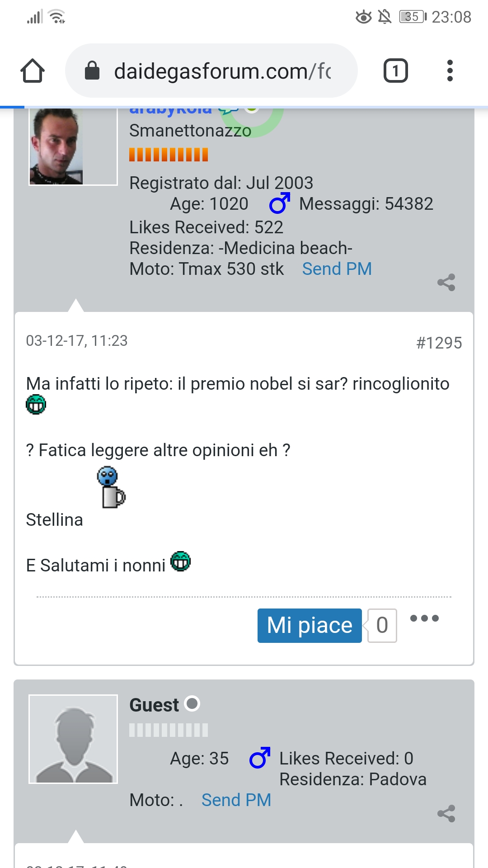Viewport: 488px width, 868px height.
Task: Share the Guest user's post
Action: (x=446, y=814)
